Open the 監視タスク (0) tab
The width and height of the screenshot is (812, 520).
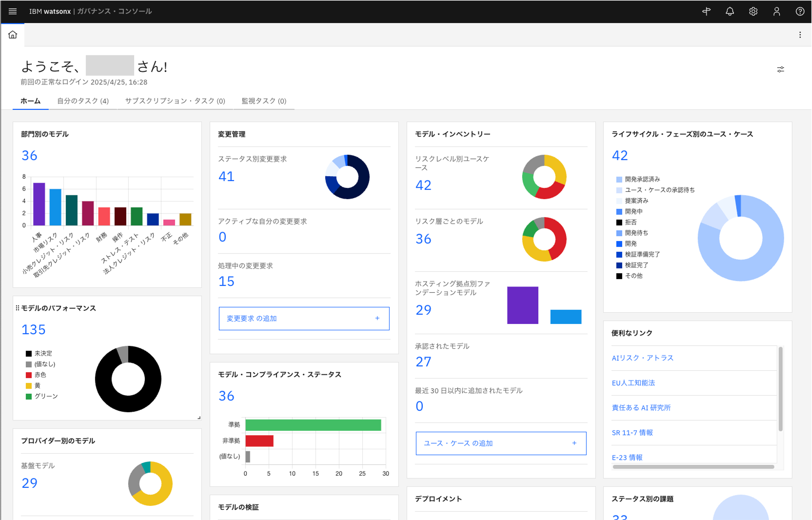[264, 101]
